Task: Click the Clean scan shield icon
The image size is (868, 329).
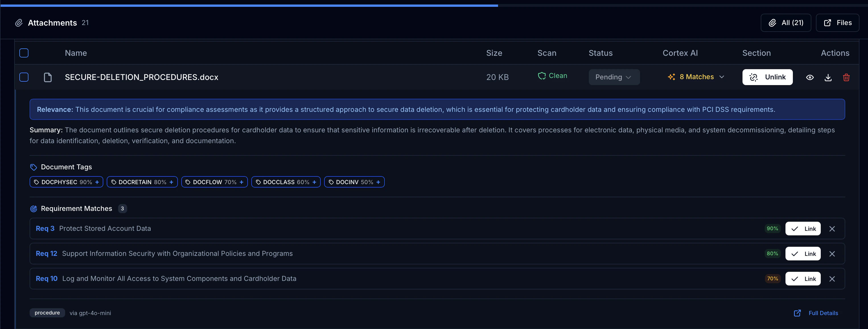Action: 542,75
